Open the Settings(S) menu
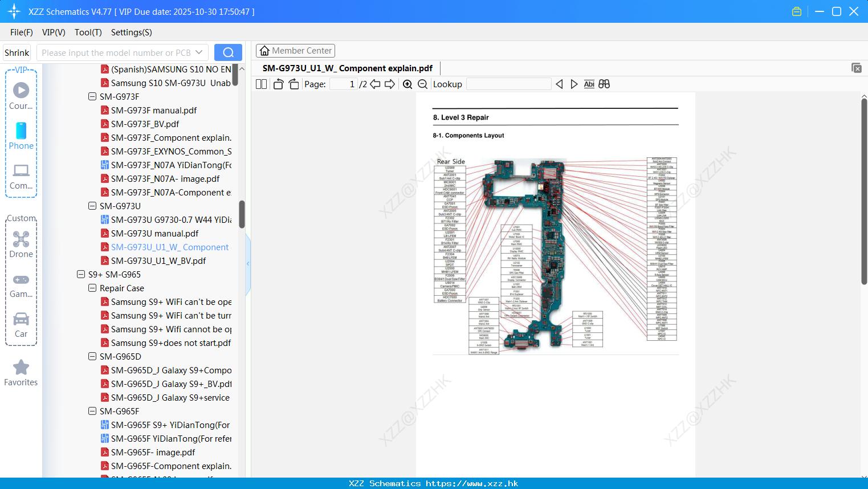The width and height of the screenshot is (868, 489). pyautogui.click(x=132, y=32)
